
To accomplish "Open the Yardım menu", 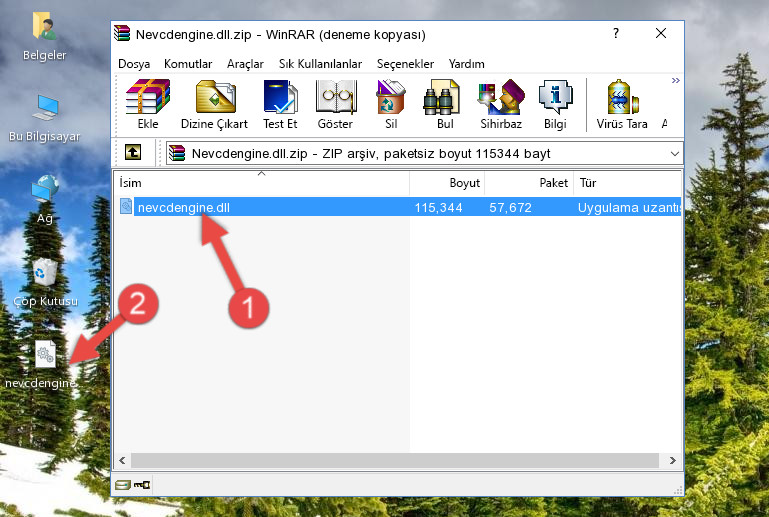I will [x=466, y=64].
